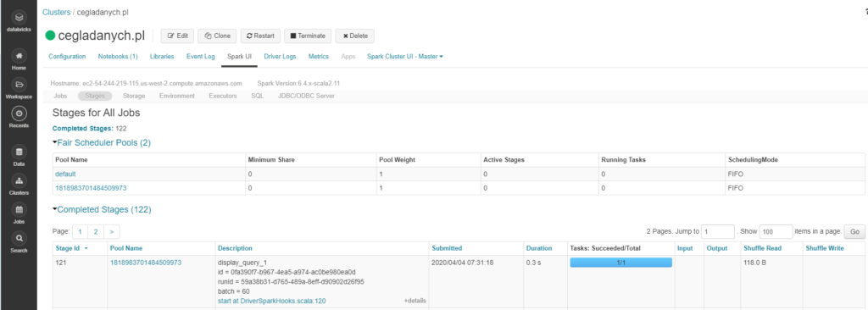Open start at DriverSparkHooks.scala:120 link

point(272,301)
